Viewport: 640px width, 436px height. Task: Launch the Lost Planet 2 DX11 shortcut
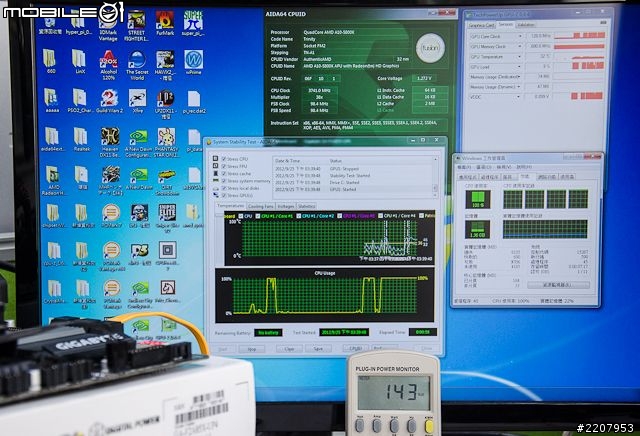(165, 104)
